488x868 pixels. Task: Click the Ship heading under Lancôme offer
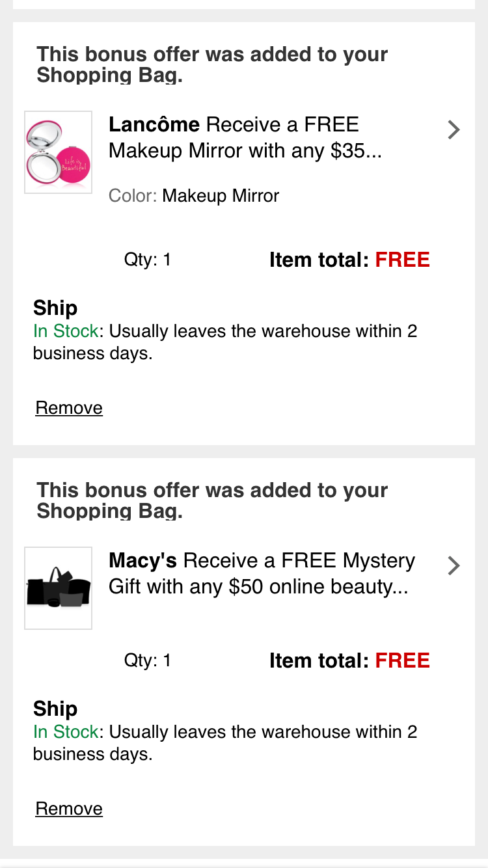pos(55,308)
